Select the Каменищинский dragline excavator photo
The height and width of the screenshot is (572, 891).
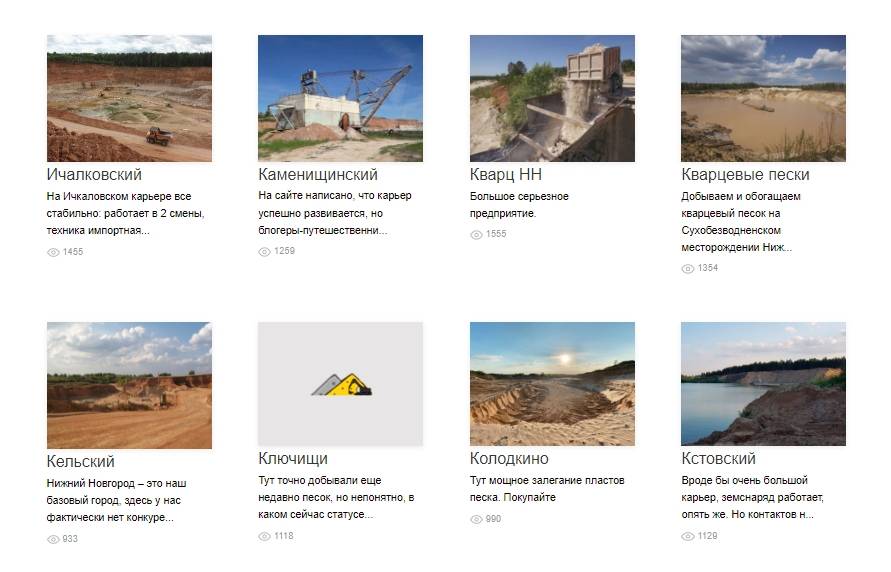point(340,98)
